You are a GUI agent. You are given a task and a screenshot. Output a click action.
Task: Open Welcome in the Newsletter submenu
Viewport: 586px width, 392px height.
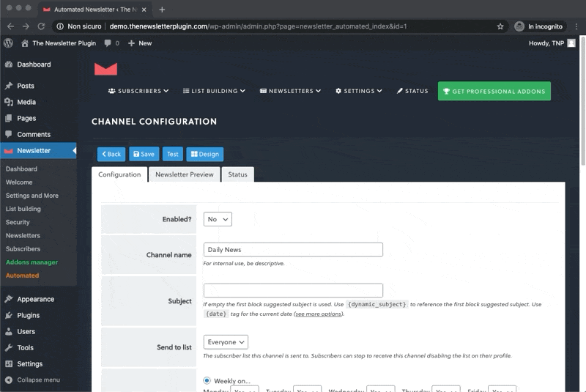tap(19, 182)
